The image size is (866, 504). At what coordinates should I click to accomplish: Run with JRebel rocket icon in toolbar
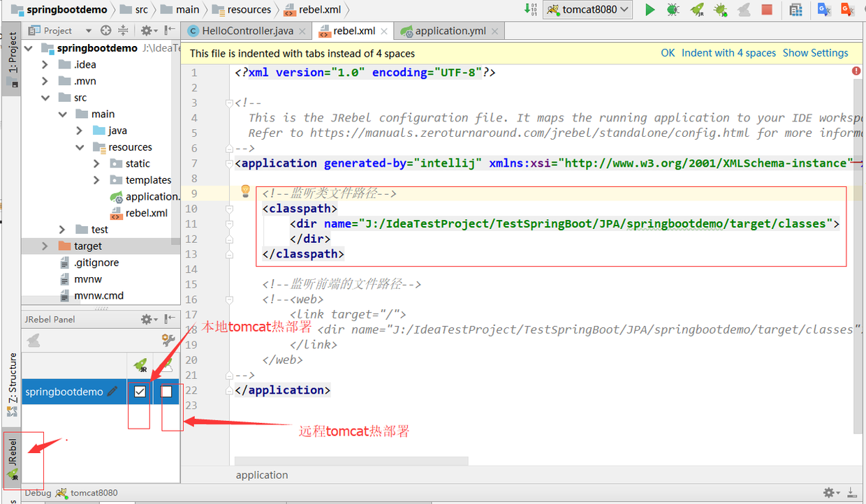tap(697, 10)
